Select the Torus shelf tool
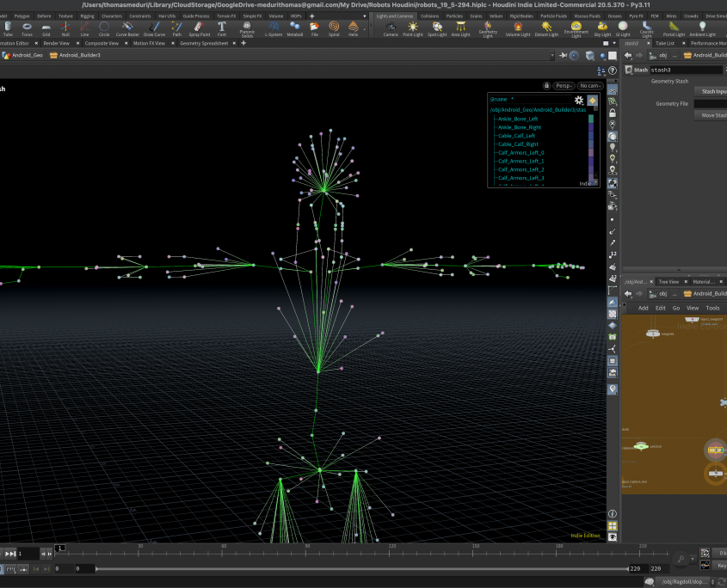The image size is (727, 588). [x=27, y=28]
